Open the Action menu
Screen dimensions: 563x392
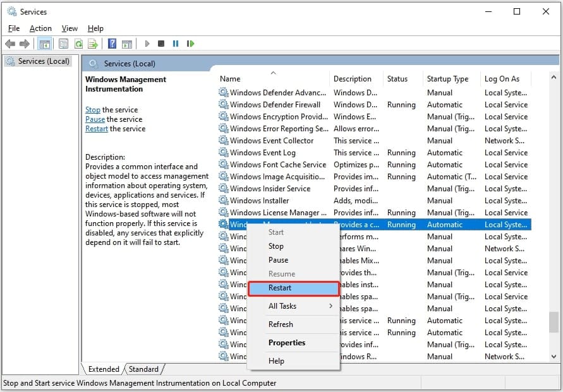pyautogui.click(x=40, y=28)
